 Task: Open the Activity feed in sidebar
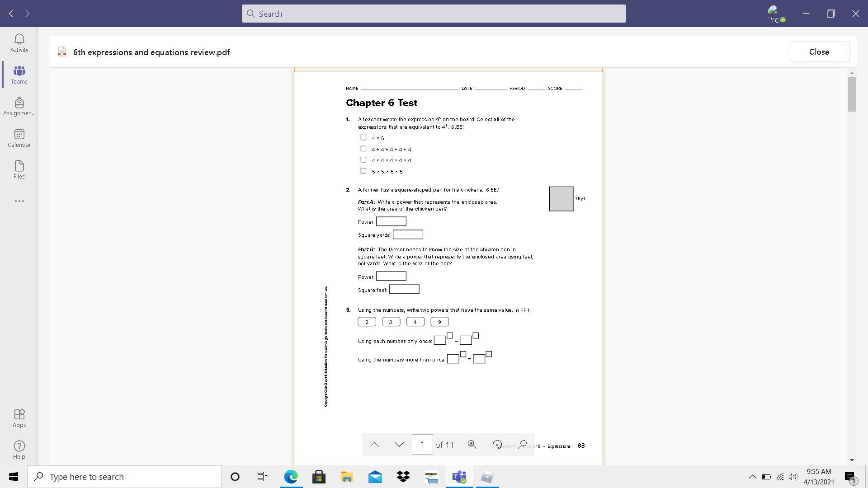[x=19, y=43]
